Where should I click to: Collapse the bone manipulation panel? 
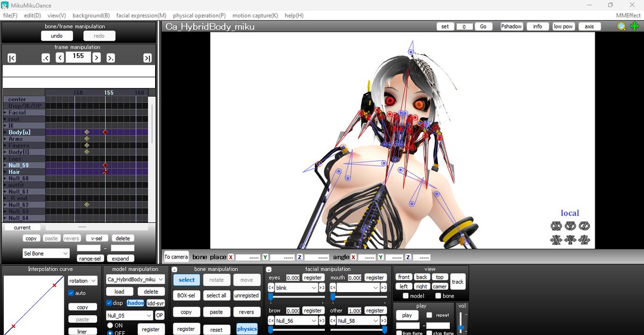[x=175, y=269]
